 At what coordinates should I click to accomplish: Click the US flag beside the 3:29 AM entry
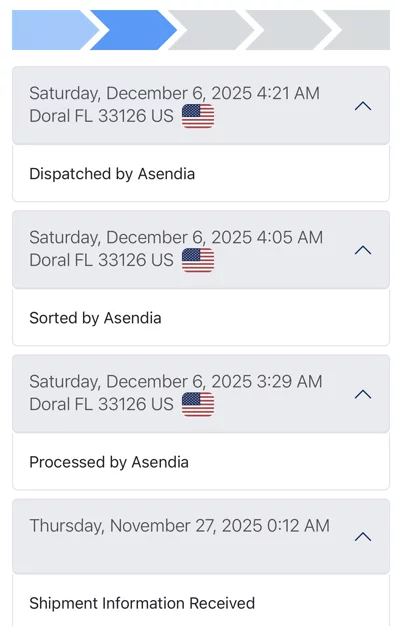tap(198, 404)
